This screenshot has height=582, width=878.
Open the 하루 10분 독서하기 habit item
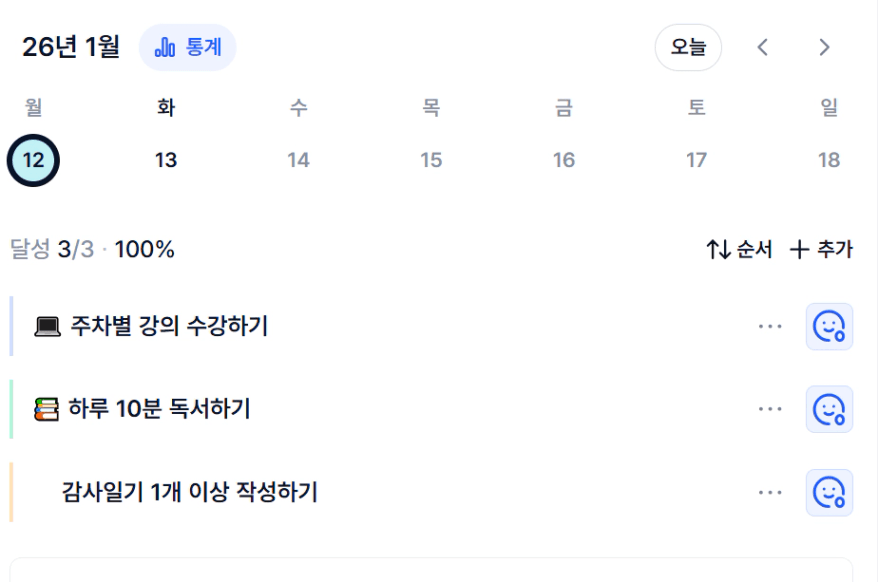pyautogui.click(x=160, y=409)
